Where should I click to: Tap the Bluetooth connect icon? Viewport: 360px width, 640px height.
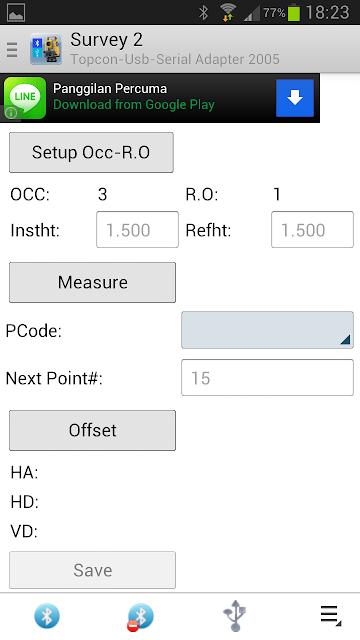pyautogui.click(x=47, y=616)
